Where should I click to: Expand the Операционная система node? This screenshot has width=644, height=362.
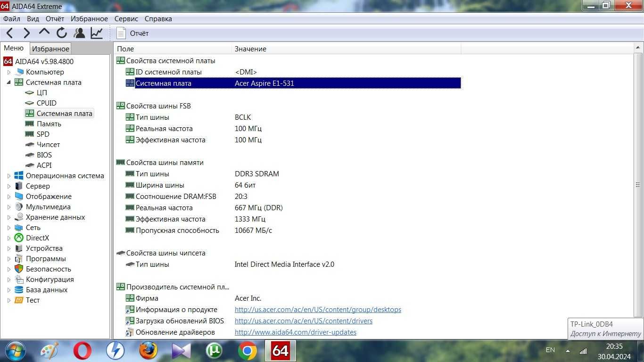[8, 176]
